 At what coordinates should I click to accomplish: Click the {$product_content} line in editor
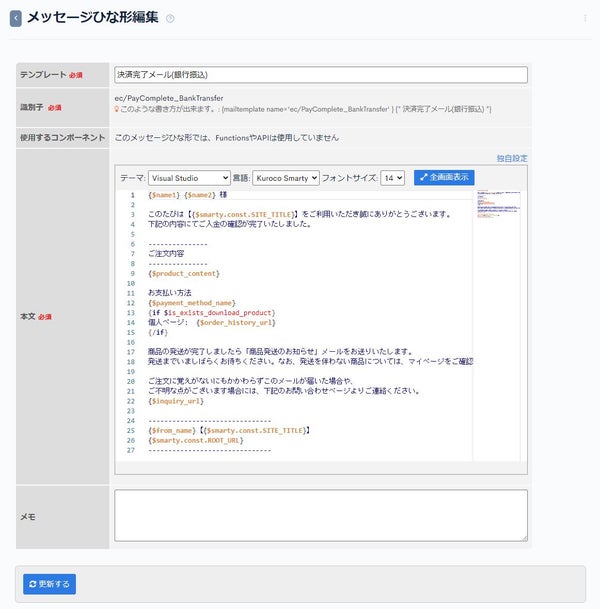pyautogui.click(x=184, y=273)
